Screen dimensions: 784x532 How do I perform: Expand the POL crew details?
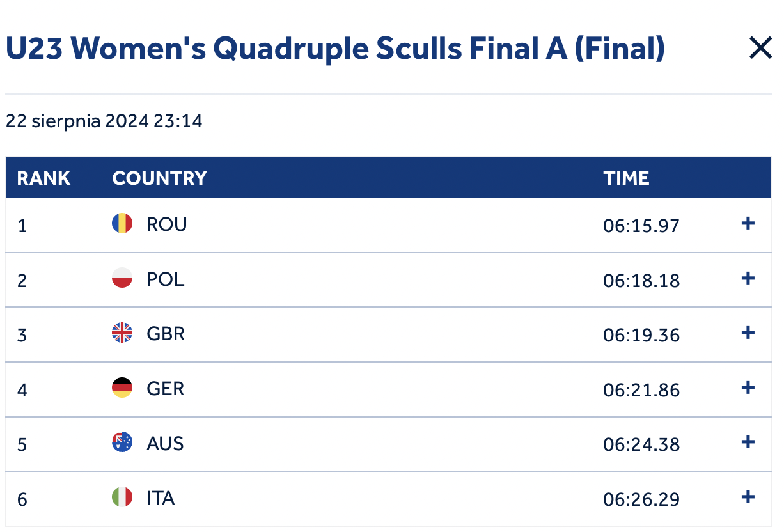pos(748,279)
